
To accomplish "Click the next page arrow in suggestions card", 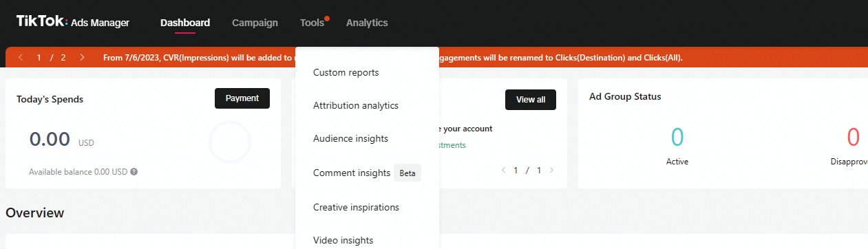I will click(x=551, y=170).
